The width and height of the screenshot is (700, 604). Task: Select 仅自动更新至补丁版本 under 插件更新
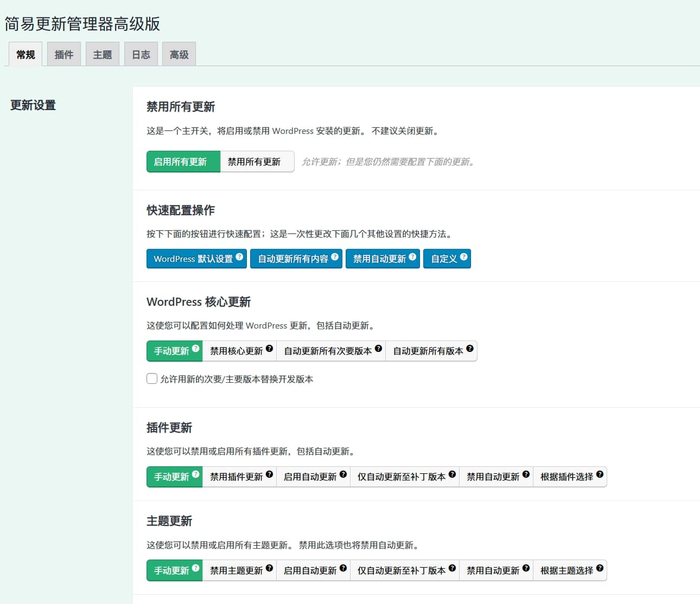click(401, 477)
